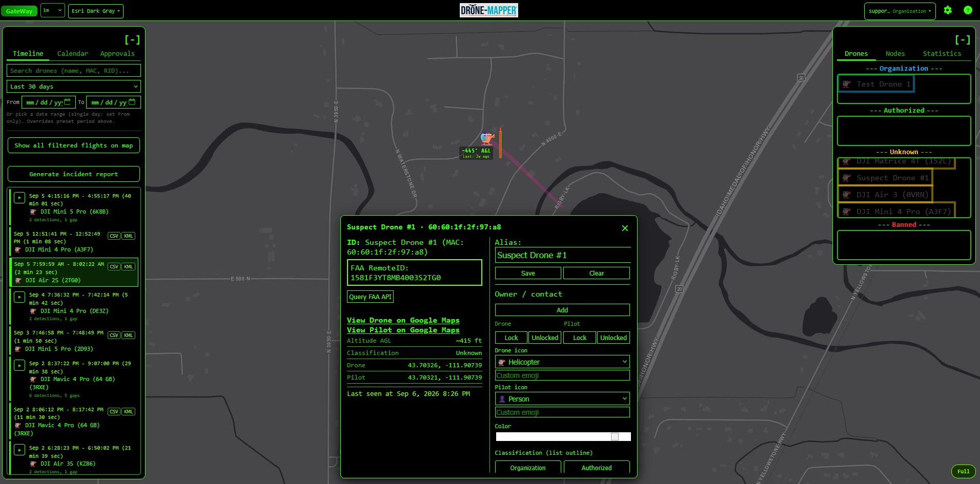Viewport: 980px width, 484px height.
Task: Download KML for Sep 3 7:46:58 PM flight
Action: (129, 335)
